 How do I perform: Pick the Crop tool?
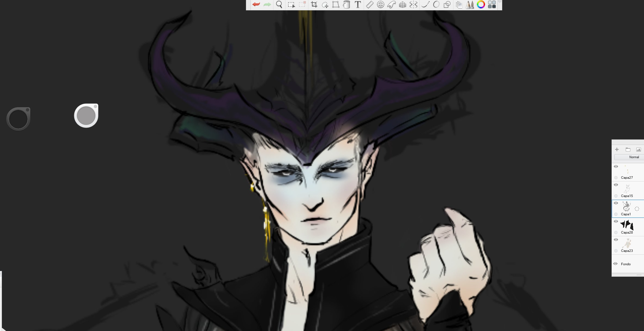[314, 4]
